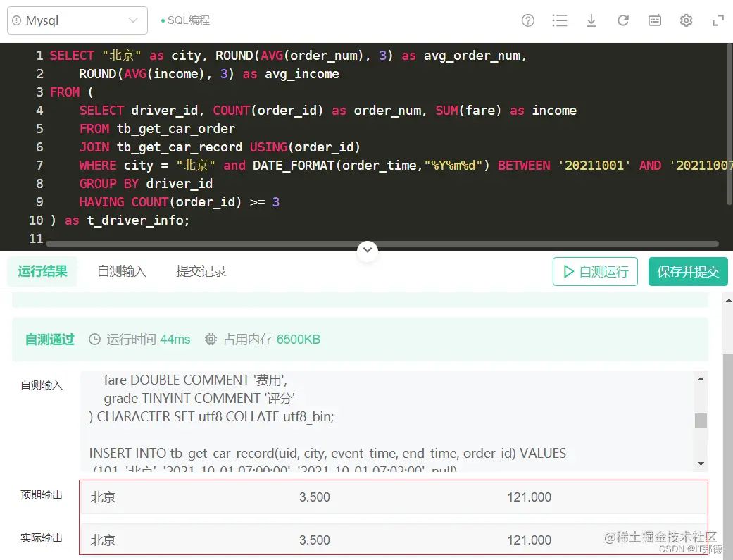Click the clock icon beside 运行时间
Viewport: 733px width, 560px height.
tap(95, 340)
